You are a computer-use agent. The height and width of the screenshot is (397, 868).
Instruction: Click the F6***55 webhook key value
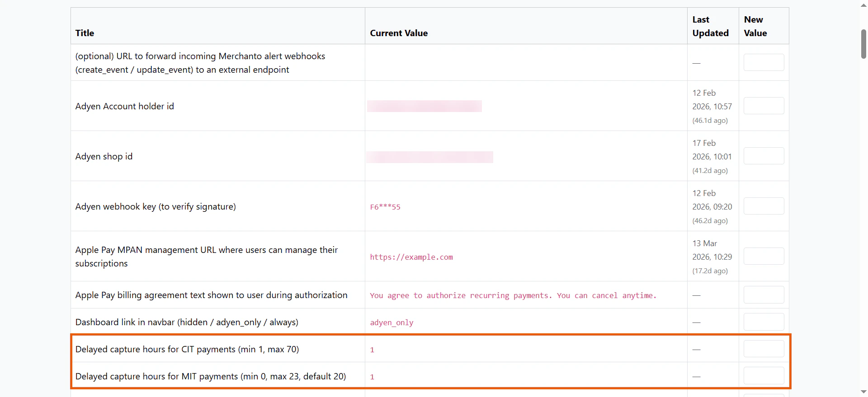click(x=385, y=207)
